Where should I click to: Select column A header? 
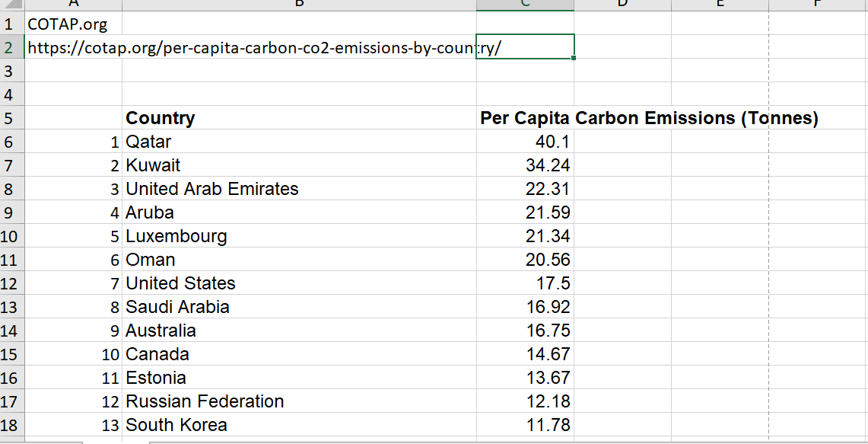point(74,5)
